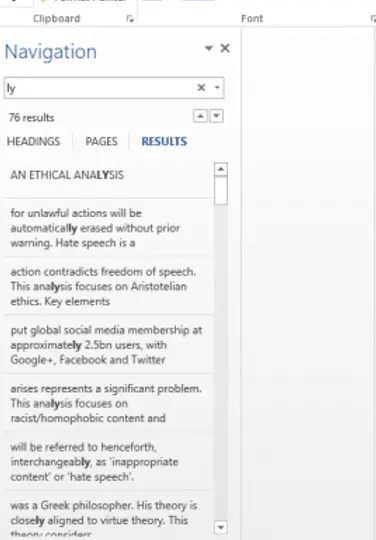This screenshot has height=540, width=376.
Task: Click inside the search document field
Action: pyautogui.click(x=100, y=88)
